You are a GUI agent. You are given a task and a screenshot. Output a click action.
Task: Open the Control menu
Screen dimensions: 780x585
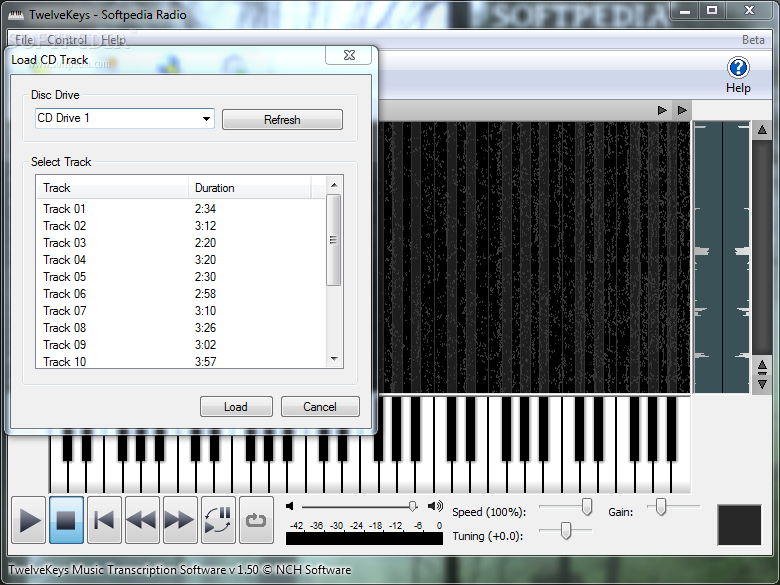(x=67, y=40)
